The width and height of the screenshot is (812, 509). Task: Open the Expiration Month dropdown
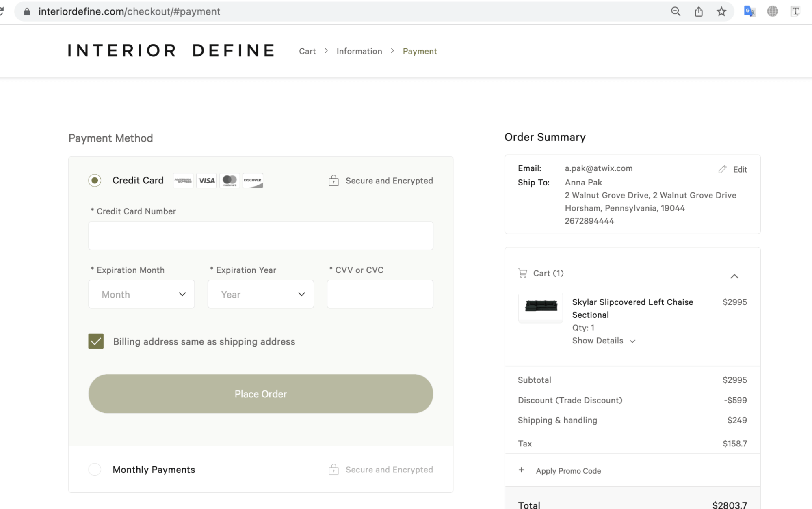(141, 294)
